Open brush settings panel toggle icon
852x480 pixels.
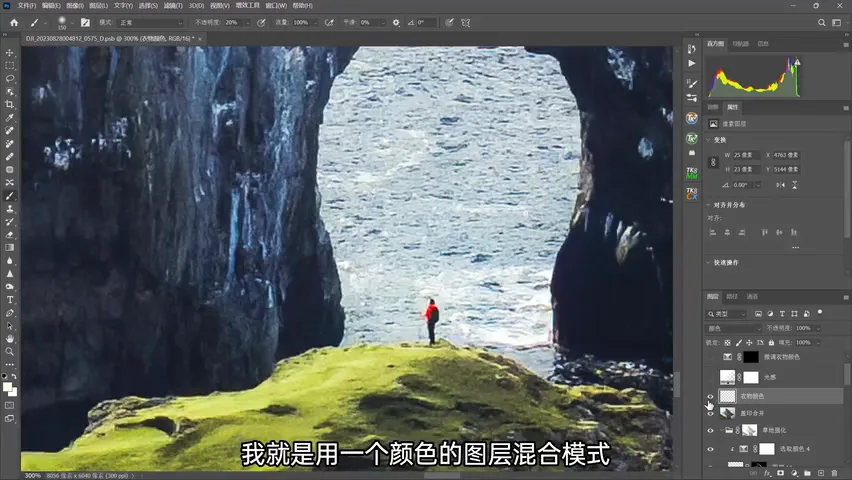coord(85,22)
